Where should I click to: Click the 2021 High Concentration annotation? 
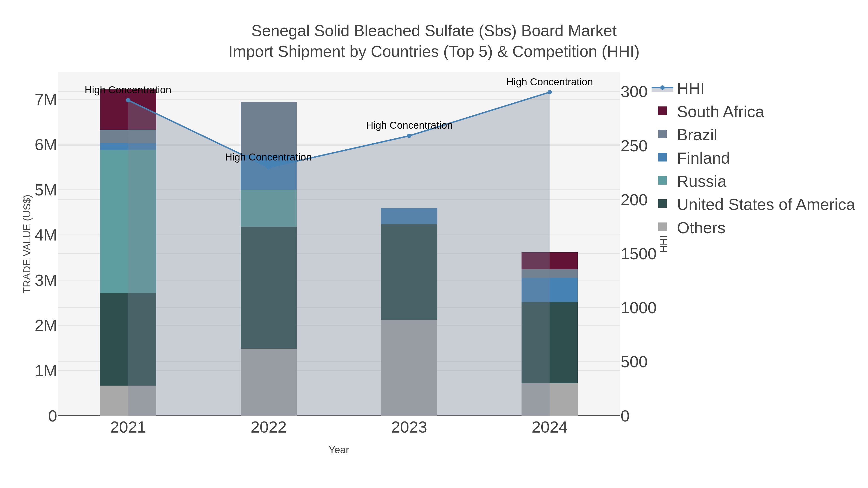coord(128,90)
